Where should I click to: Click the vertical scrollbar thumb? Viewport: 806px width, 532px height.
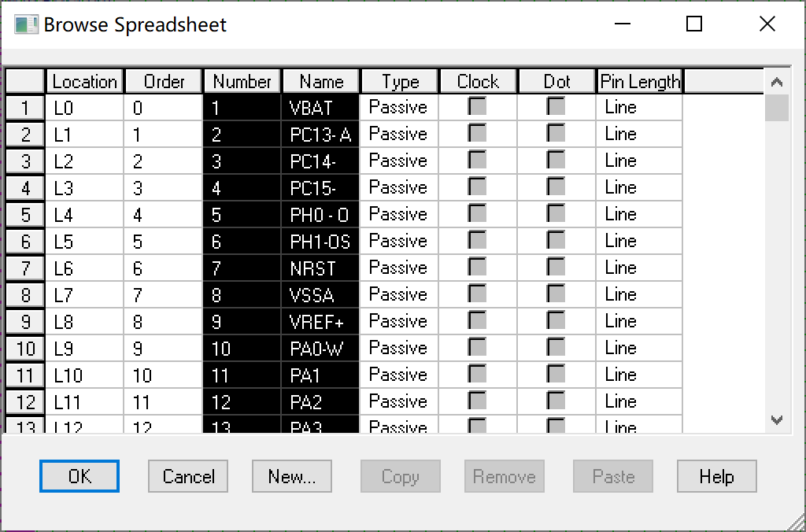coord(777,108)
